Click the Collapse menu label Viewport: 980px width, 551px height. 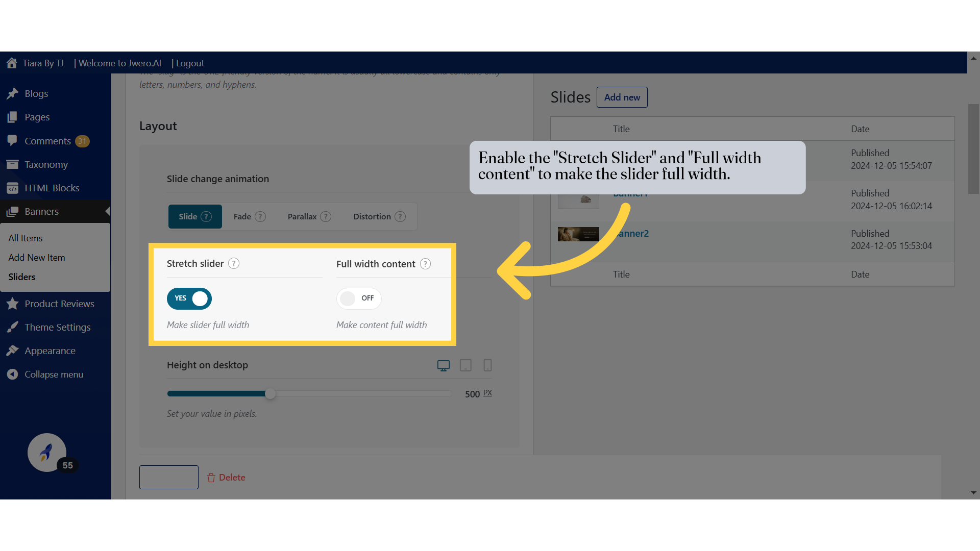tap(54, 374)
